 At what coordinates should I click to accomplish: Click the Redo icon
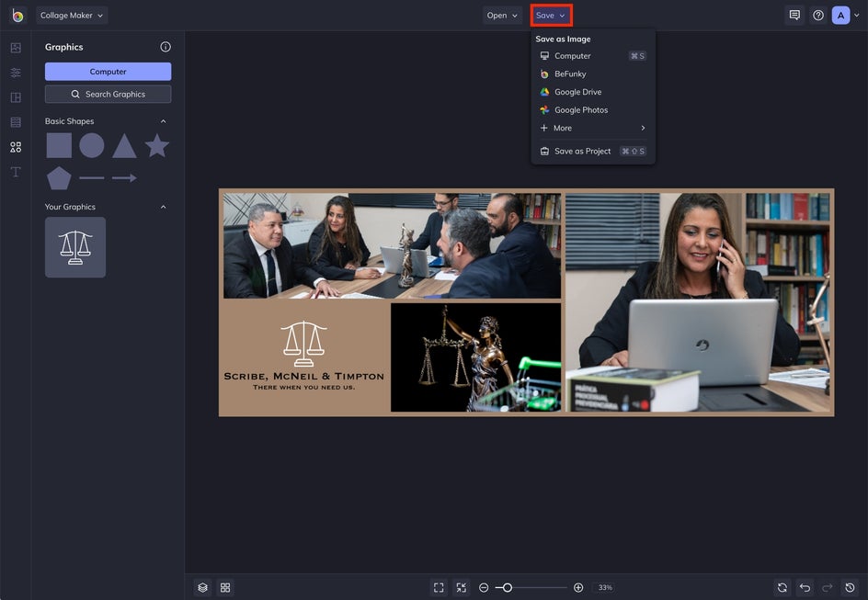(827, 587)
